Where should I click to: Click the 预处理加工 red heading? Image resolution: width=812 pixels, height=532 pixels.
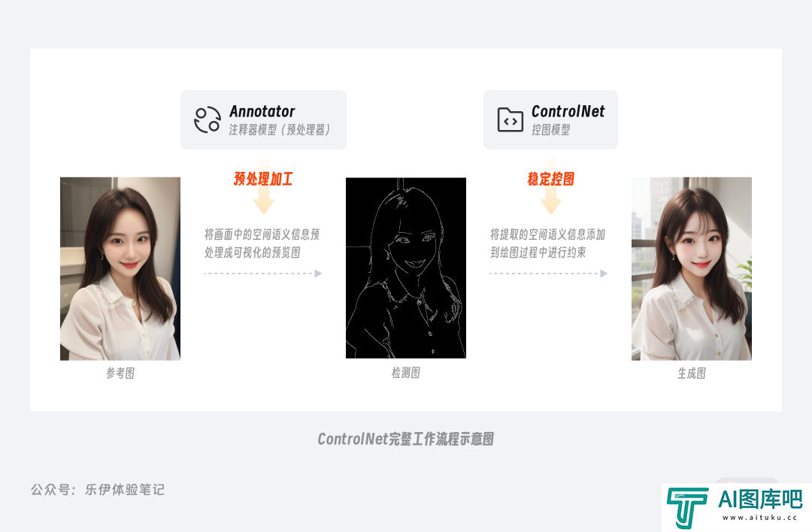tap(263, 179)
